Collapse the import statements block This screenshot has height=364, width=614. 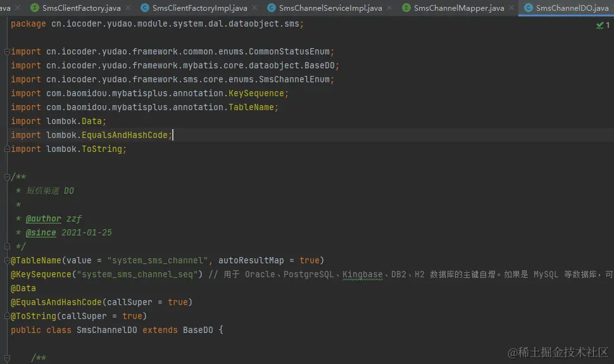coord(7,52)
